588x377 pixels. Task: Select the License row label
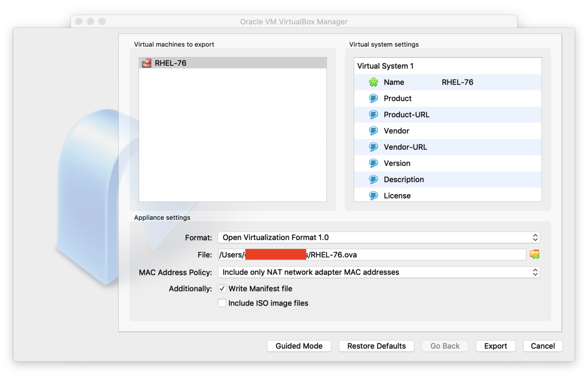coord(397,195)
